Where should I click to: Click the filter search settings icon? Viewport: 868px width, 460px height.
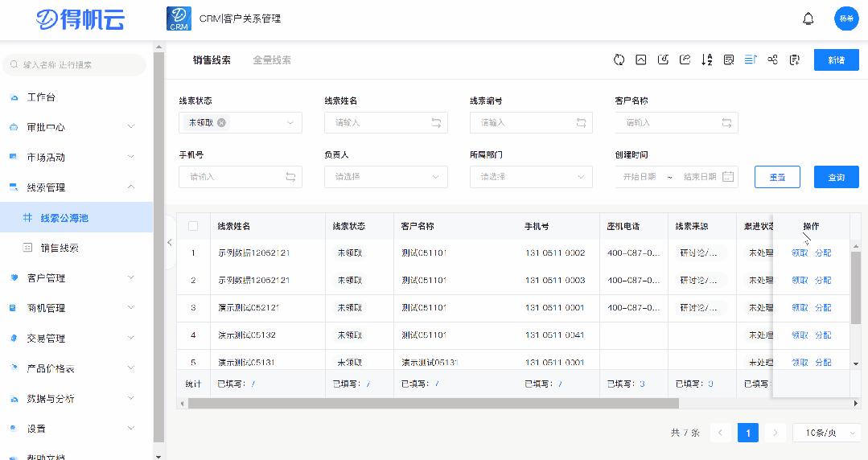729,60
